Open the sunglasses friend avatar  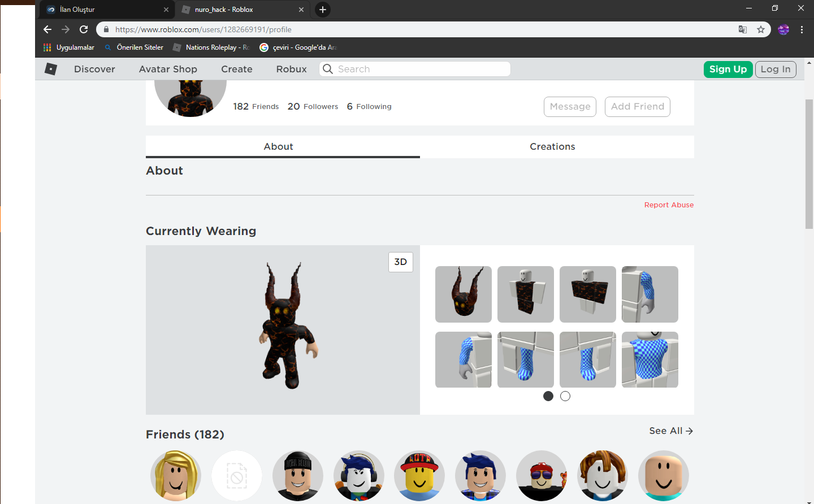542,476
